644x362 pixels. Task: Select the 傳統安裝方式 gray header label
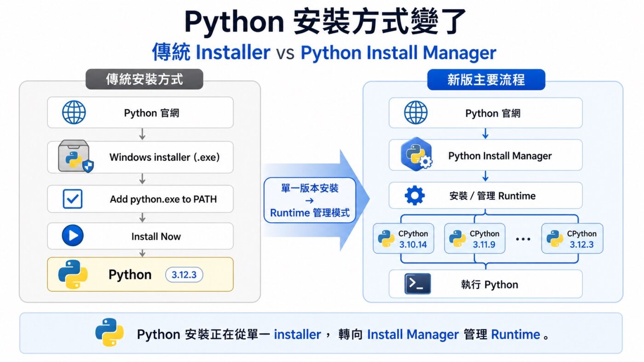144,79
